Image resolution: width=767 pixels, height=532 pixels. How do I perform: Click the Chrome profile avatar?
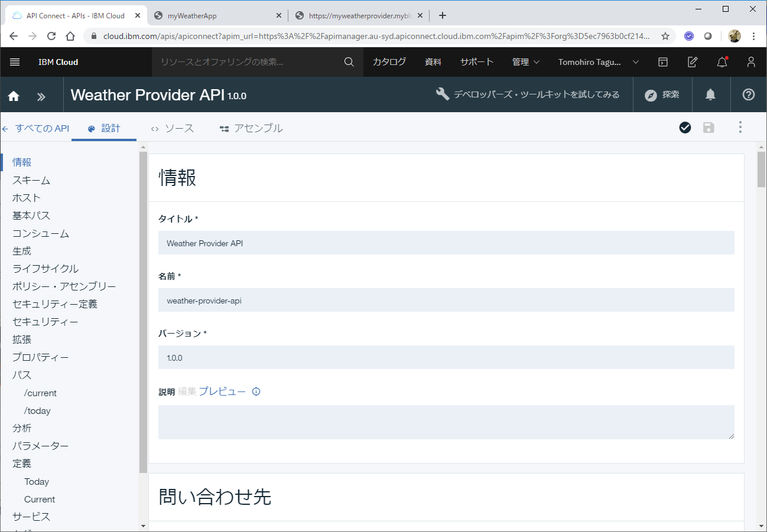734,36
